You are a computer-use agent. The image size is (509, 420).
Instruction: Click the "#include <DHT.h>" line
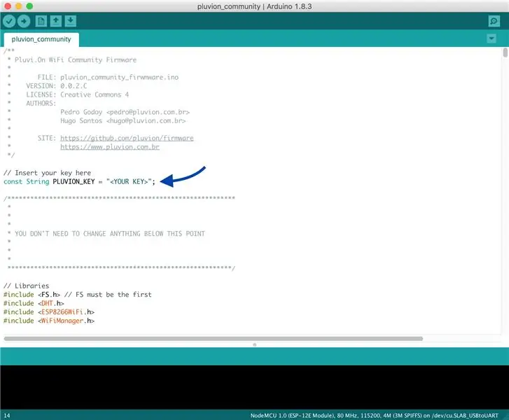34,304
